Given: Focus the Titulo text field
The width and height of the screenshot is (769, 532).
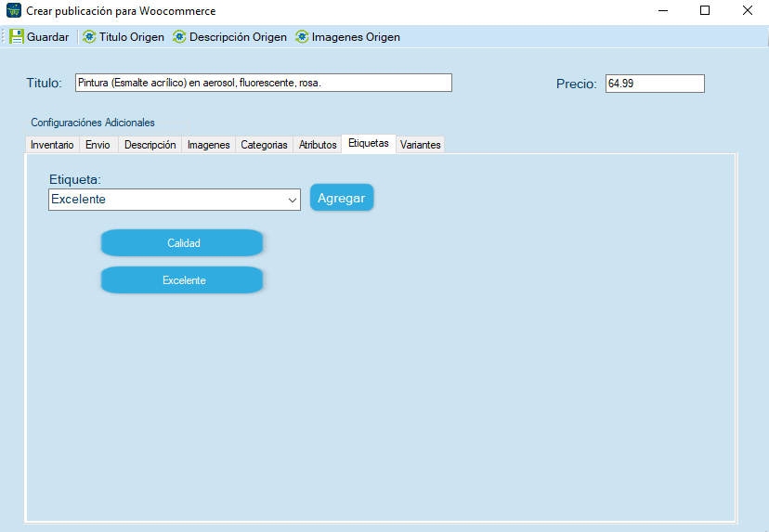Looking at the screenshot, I should tap(264, 83).
